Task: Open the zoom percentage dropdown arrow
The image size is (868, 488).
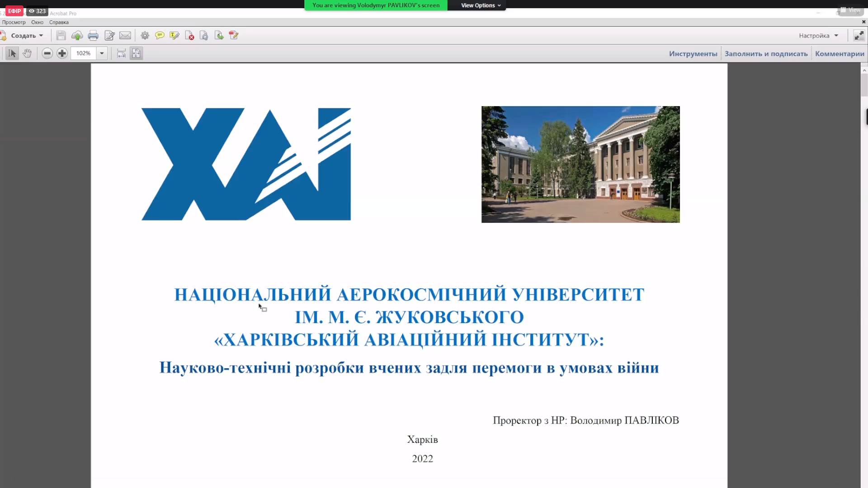Action: (x=102, y=53)
